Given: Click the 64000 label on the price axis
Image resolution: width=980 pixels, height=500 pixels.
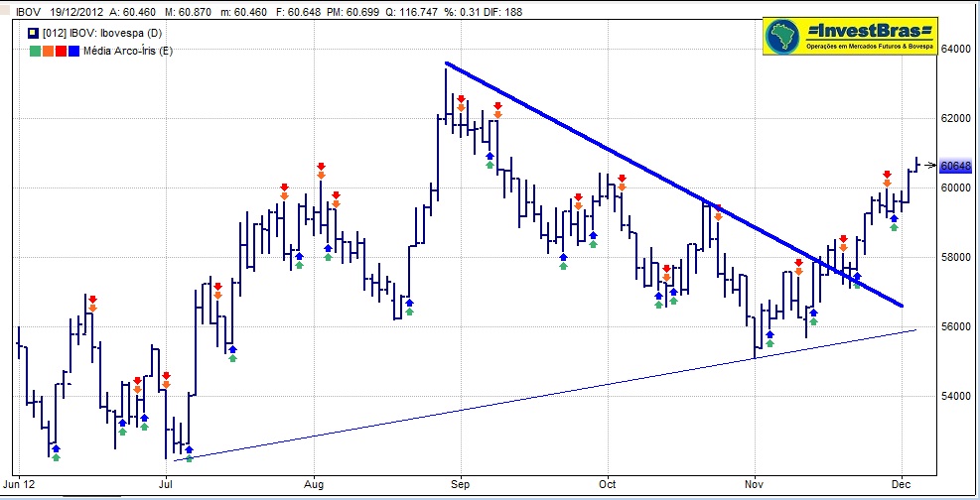Looking at the screenshot, I should [x=956, y=49].
